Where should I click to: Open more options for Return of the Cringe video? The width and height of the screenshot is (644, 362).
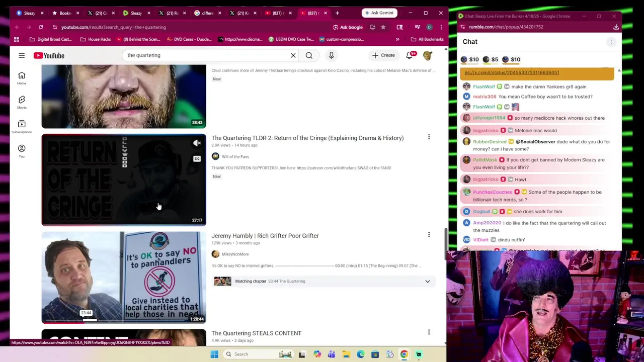click(429, 137)
